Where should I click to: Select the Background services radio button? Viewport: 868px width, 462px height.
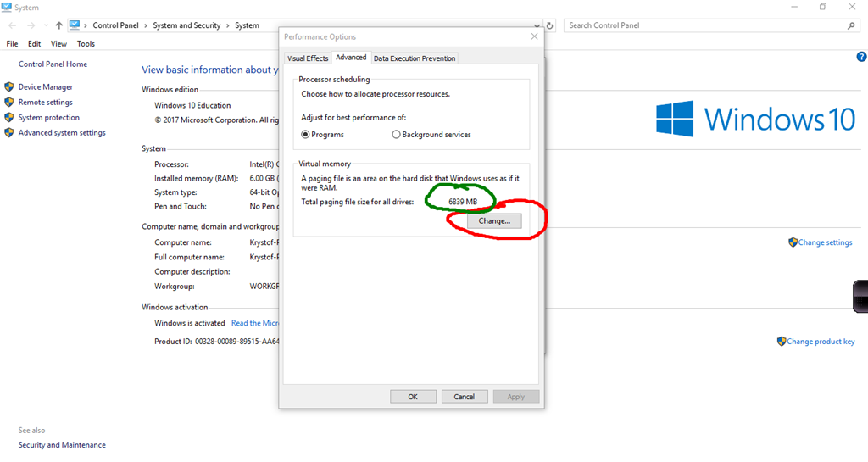396,135
